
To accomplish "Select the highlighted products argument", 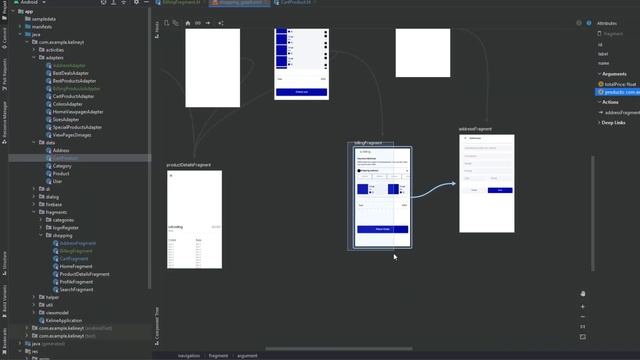I will click(617, 92).
